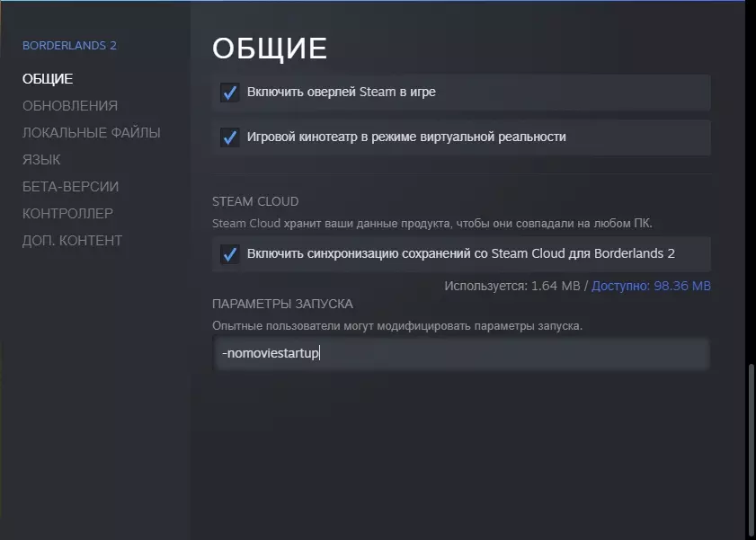The height and width of the screenshot is (540, 756).
Task: Click the Steam Cloud description text
Action: point(432,224)
